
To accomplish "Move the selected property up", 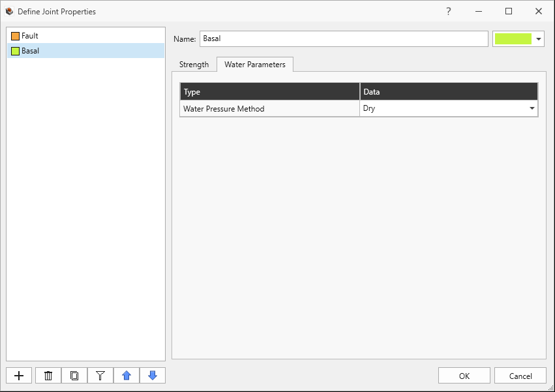I will pos(126,375).
